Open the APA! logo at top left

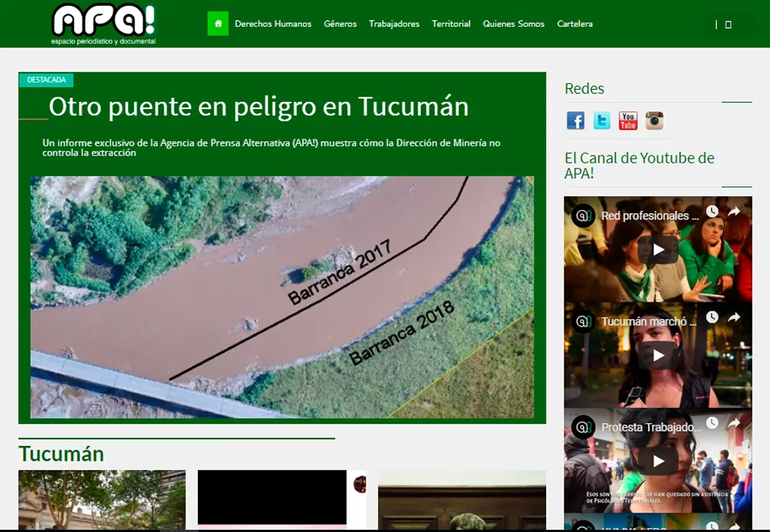pyautogui.click(x=104, y=24)
